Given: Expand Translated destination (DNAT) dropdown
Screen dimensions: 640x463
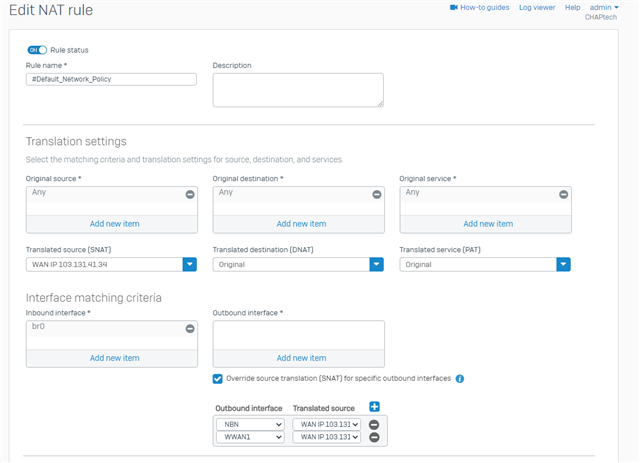Looking at the screenshot, I should tap(376, 265).
